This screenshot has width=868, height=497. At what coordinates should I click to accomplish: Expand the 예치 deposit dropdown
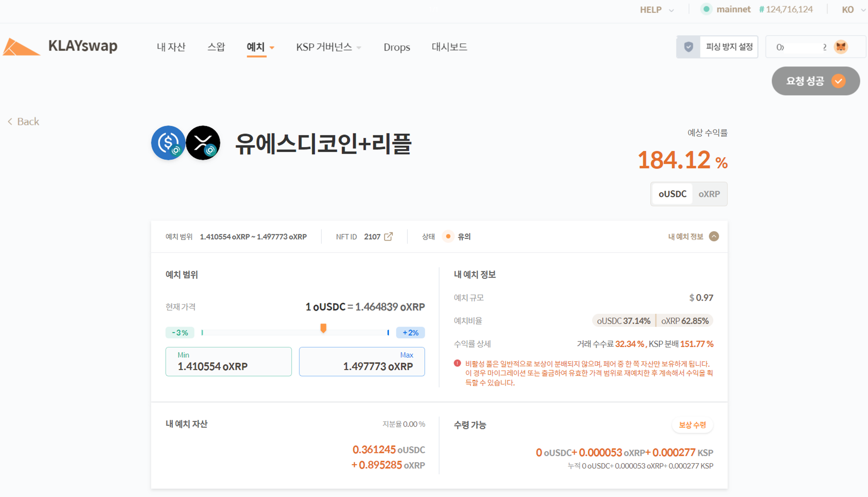(260, 47)
